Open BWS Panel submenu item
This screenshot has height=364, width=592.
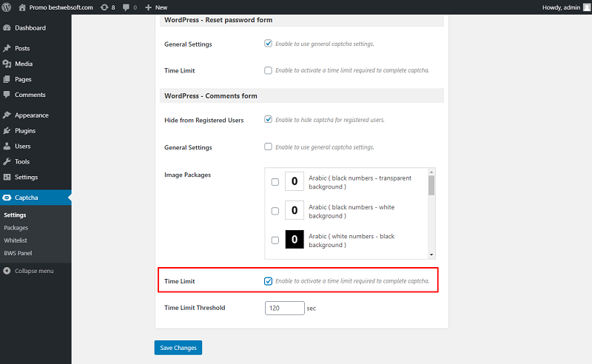click(18, 253)
